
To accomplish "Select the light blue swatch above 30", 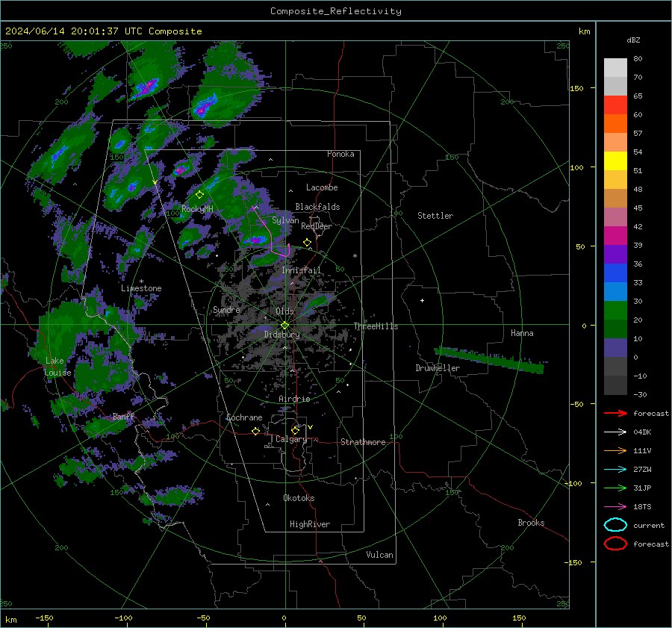I will (x=615, y=292).
